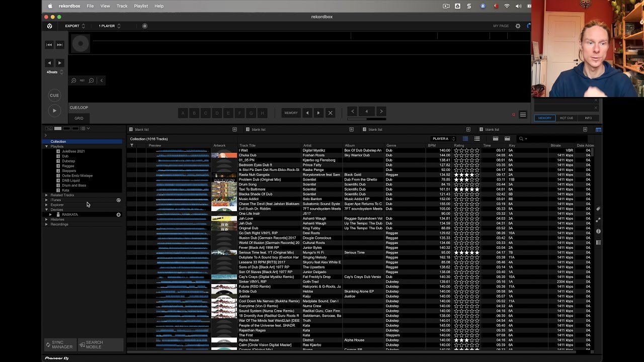Select the MEMORY tab on right panel
The width and height of the screenshot is (644, 362).
[x=545, y=118]
